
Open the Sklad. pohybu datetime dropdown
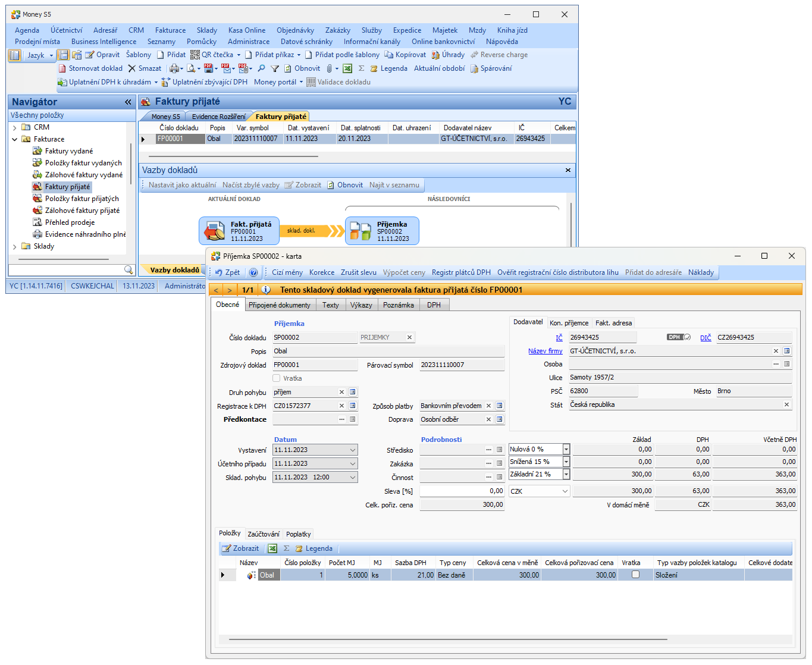click(x=353, y=477)
